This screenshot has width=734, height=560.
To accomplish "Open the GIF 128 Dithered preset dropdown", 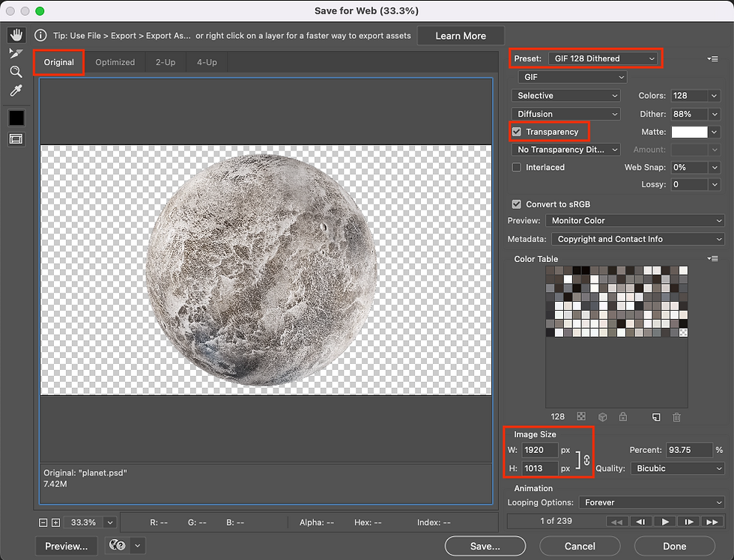I will (604, 58).
